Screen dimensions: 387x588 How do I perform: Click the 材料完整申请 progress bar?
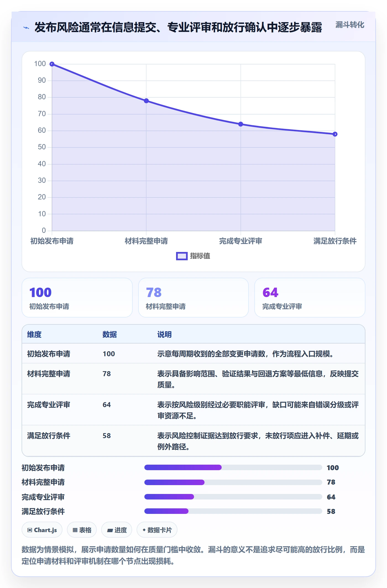[x=233, y=482]
